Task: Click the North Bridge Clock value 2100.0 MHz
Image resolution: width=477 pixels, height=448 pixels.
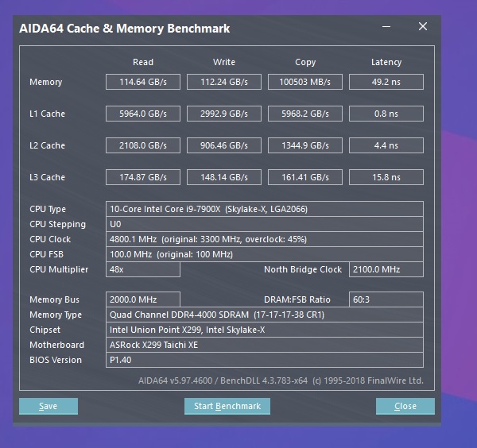Action: pyautogui.click(x=386, y=269)
